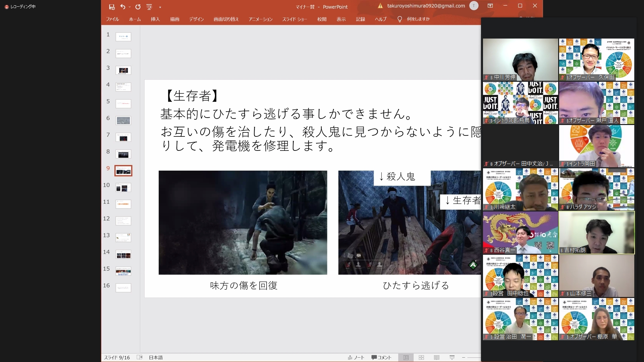Open the Undo history dropdown arrow
This screenshot has width=644, height=362.
(x=129, y=7)
